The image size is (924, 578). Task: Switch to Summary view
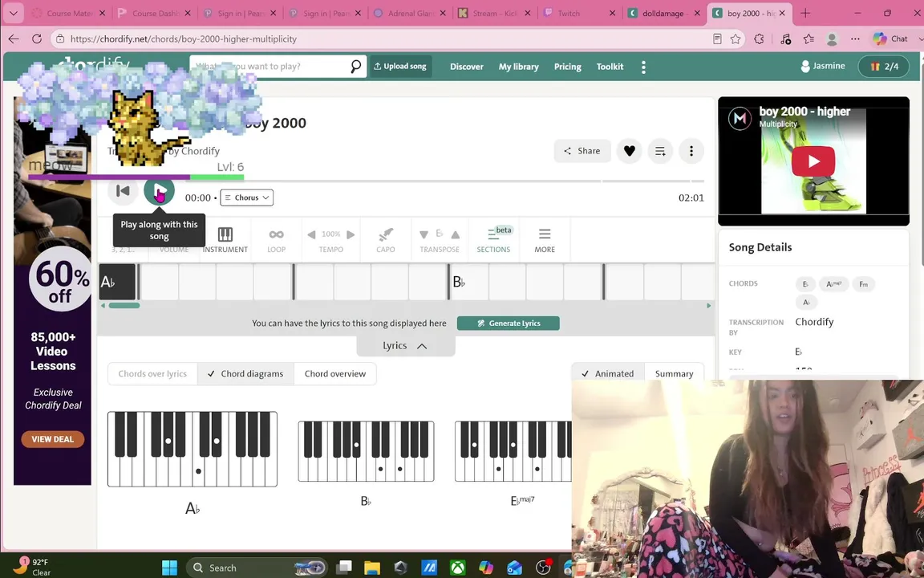pyautogui.click(x=674, y=374)
